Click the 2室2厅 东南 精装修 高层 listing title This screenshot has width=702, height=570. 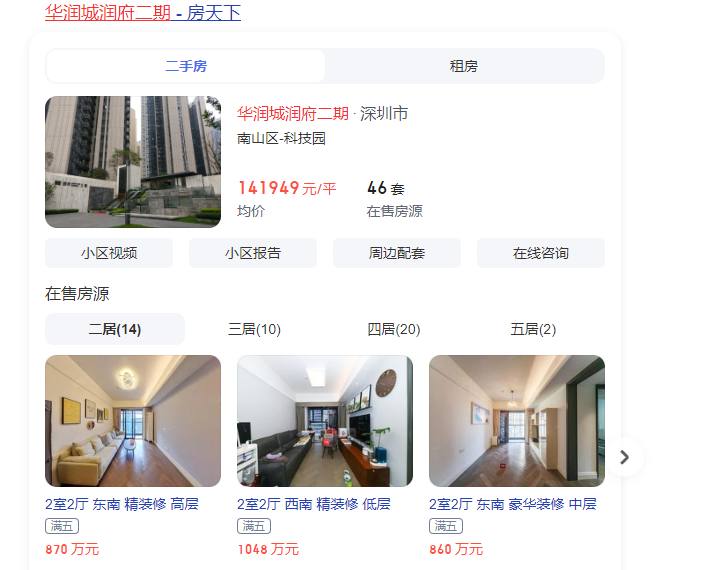(x=122, y=504)
